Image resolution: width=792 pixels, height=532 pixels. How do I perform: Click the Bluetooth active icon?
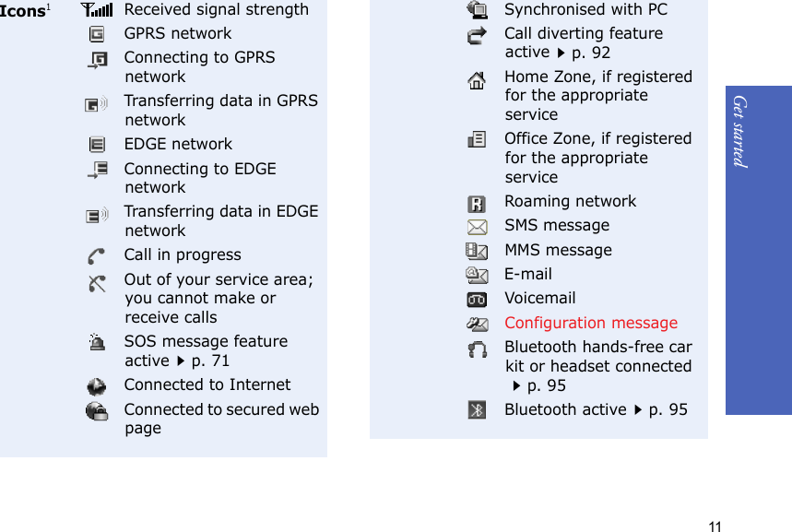(477, 410)
